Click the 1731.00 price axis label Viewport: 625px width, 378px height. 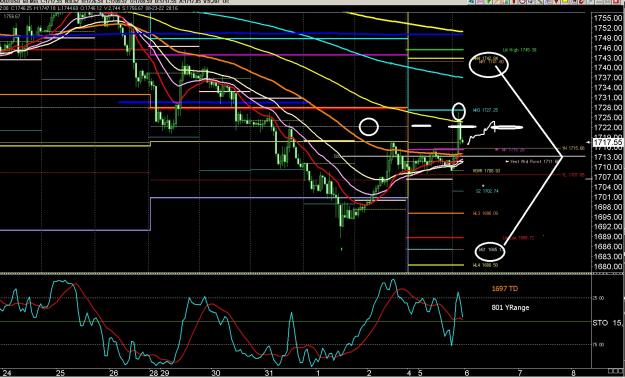pos(608,98)
